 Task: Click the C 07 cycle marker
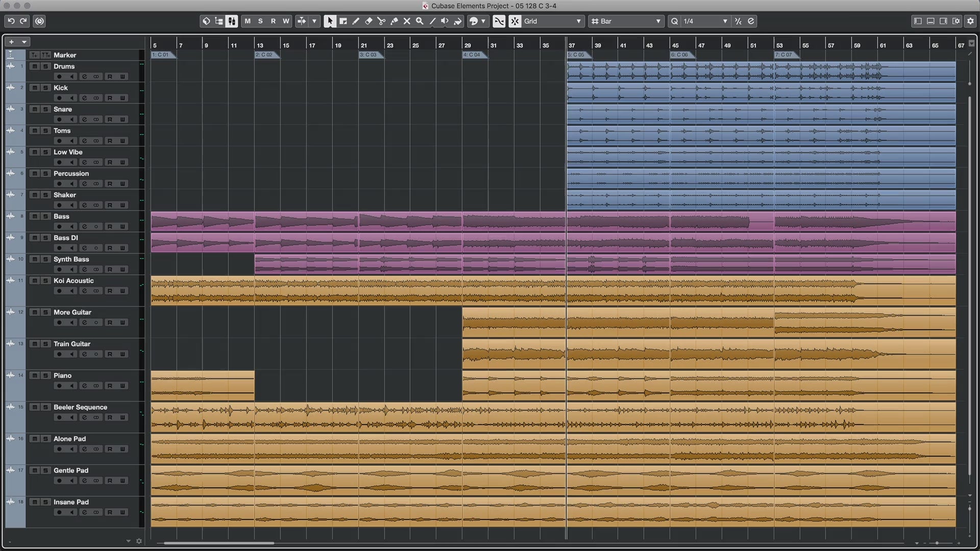pyautogui.click(x=787, y=55)
